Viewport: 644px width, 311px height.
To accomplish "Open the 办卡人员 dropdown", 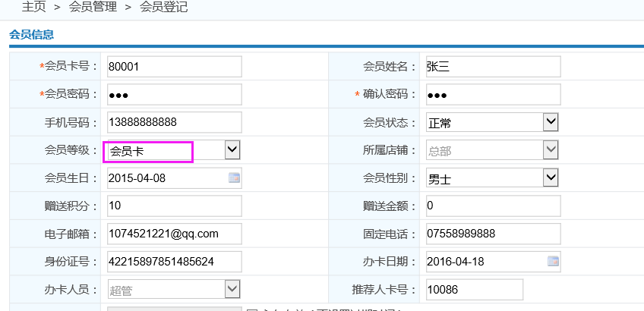I will pyautogui.click(x=232, y=289).
